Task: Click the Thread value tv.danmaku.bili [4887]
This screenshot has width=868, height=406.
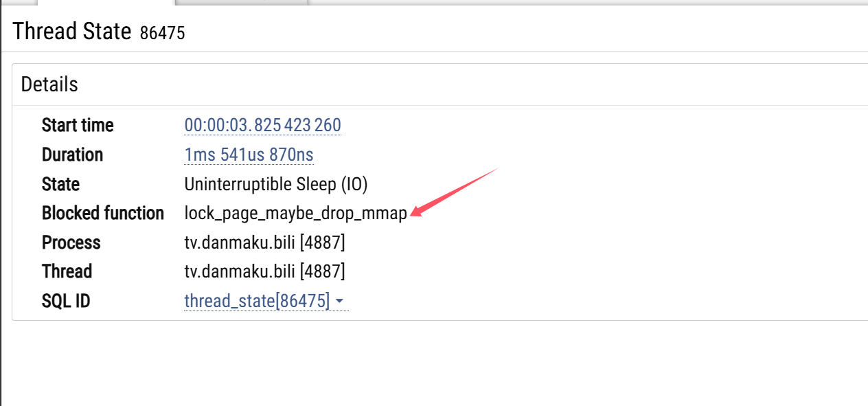Action: 264,271
